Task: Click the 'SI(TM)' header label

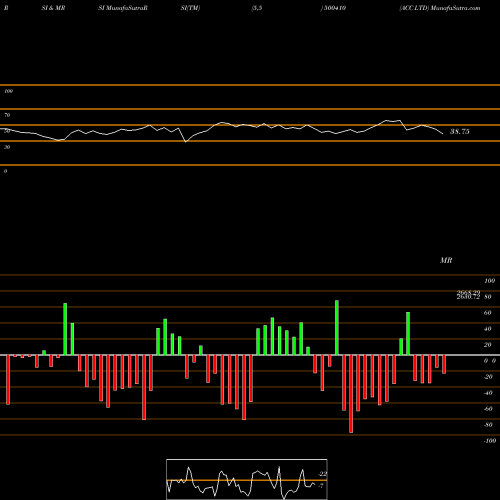Action: [x=190, y=8]
